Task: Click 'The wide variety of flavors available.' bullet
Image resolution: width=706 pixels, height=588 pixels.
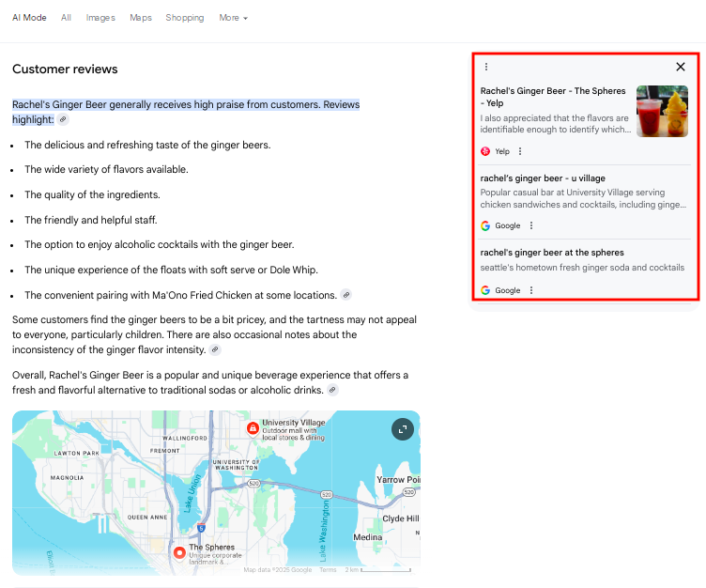Action: click(x=106, y=169)
